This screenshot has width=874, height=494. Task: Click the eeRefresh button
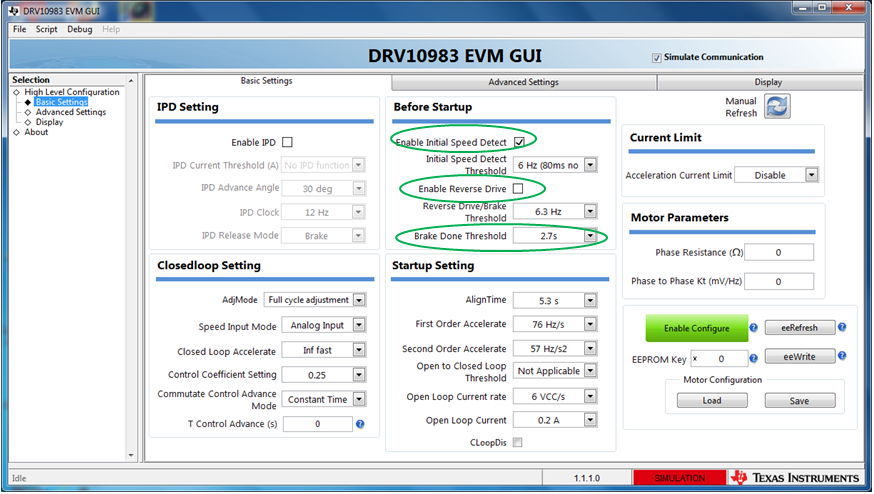click(x=800, y=328)
